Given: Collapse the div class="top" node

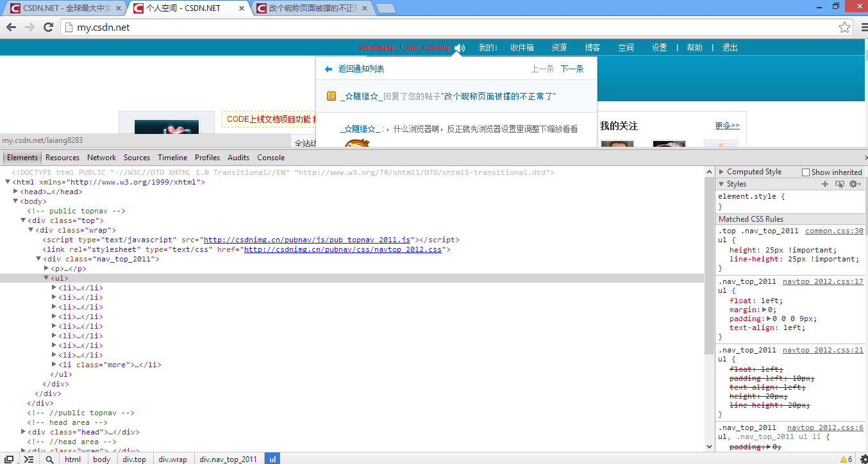Looking at the screenshot, I should point(23,220).
